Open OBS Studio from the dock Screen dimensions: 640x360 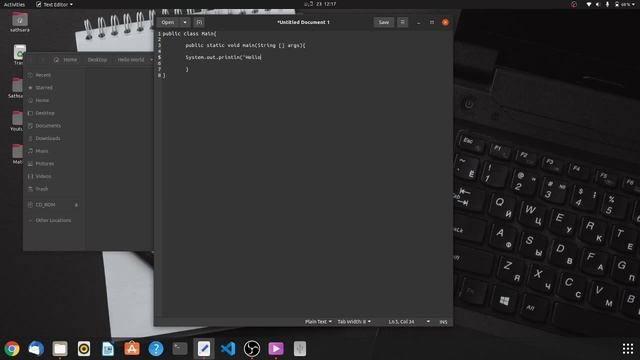[x=252, y=349]
